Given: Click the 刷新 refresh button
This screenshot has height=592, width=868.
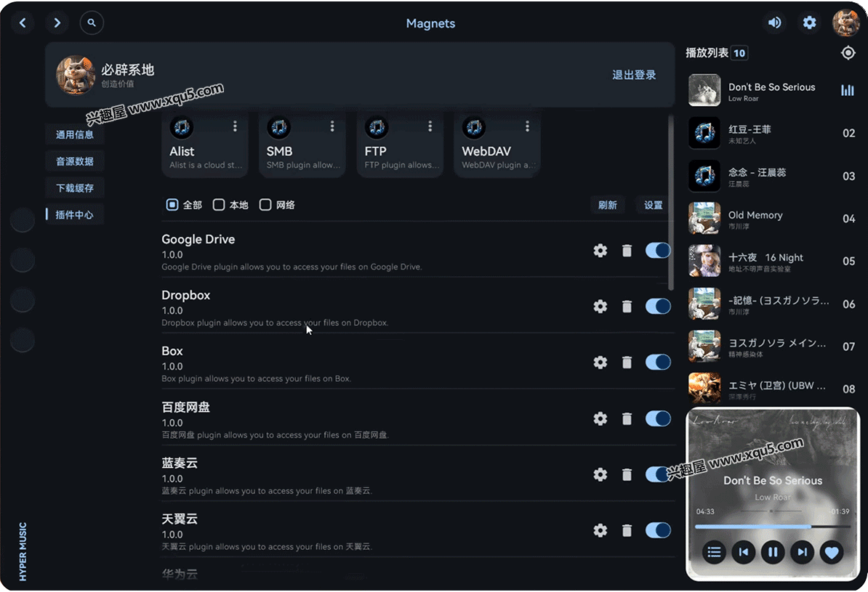Looking at the screenshot, I should click(607, 206).
